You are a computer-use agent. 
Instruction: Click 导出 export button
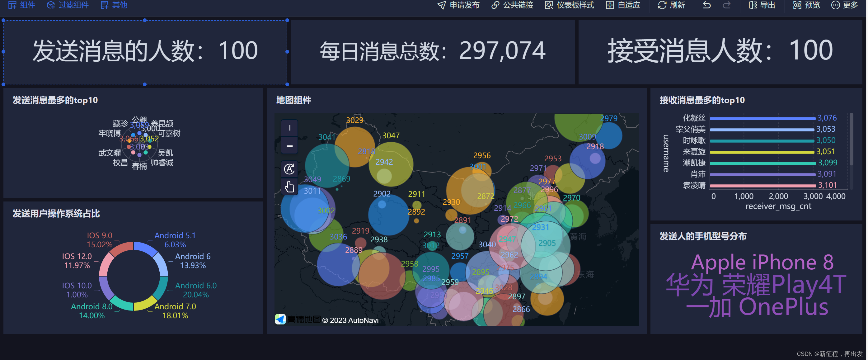click(762, 5)
